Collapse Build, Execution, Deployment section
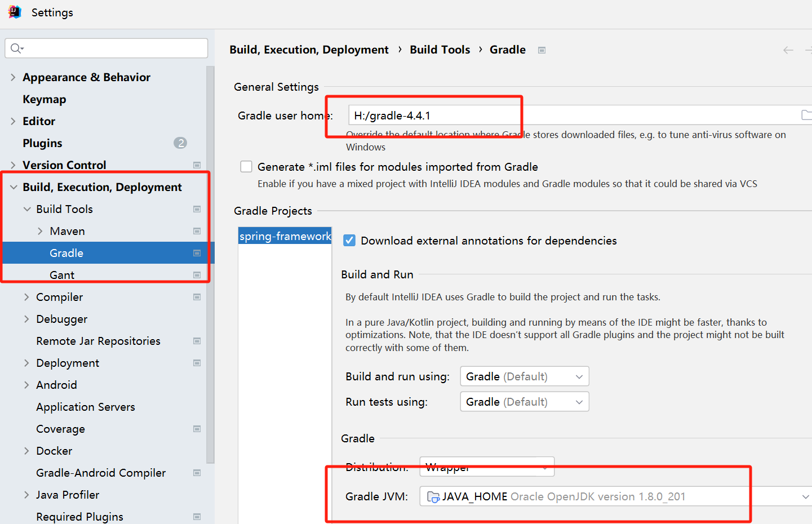The width and height of the screenshot is (812, 524). click(x=14, y=187)
